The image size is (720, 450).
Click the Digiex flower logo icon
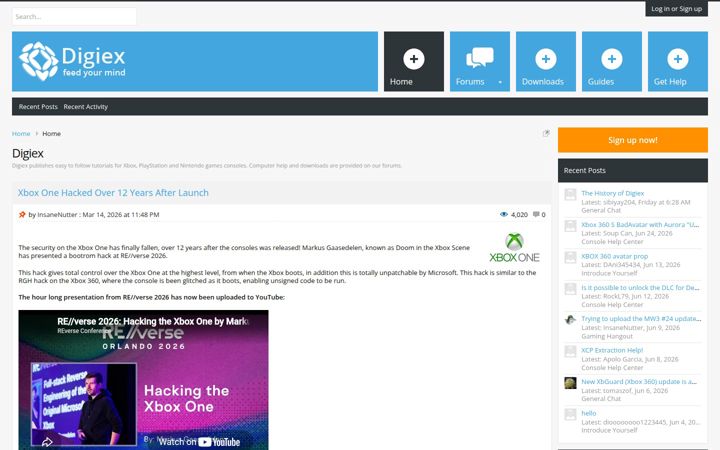(39, 61)
